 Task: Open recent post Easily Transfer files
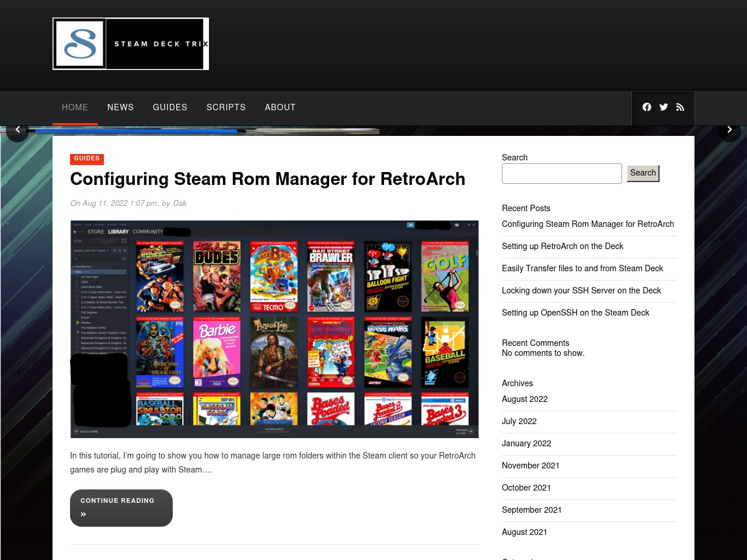tap(582, 268)
